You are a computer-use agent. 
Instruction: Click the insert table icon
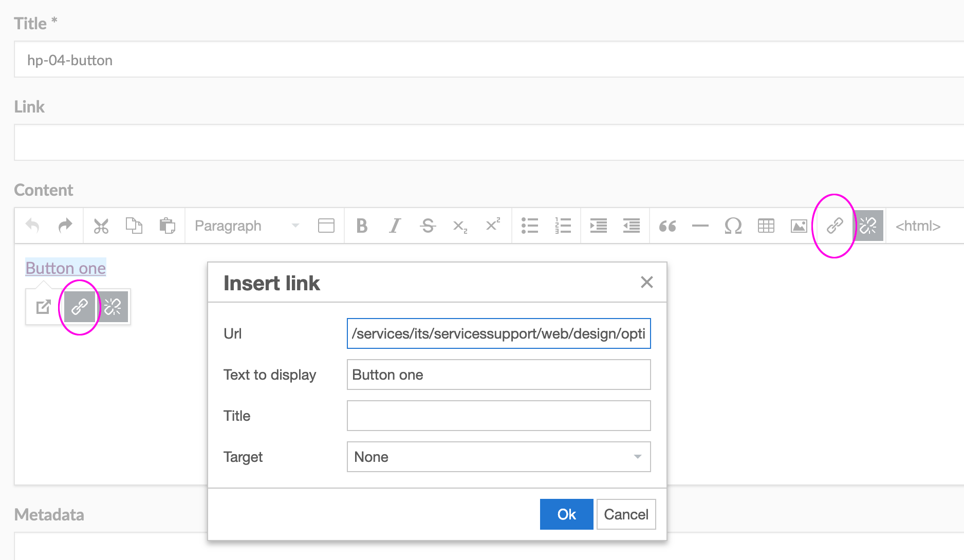tap(766, 226)
